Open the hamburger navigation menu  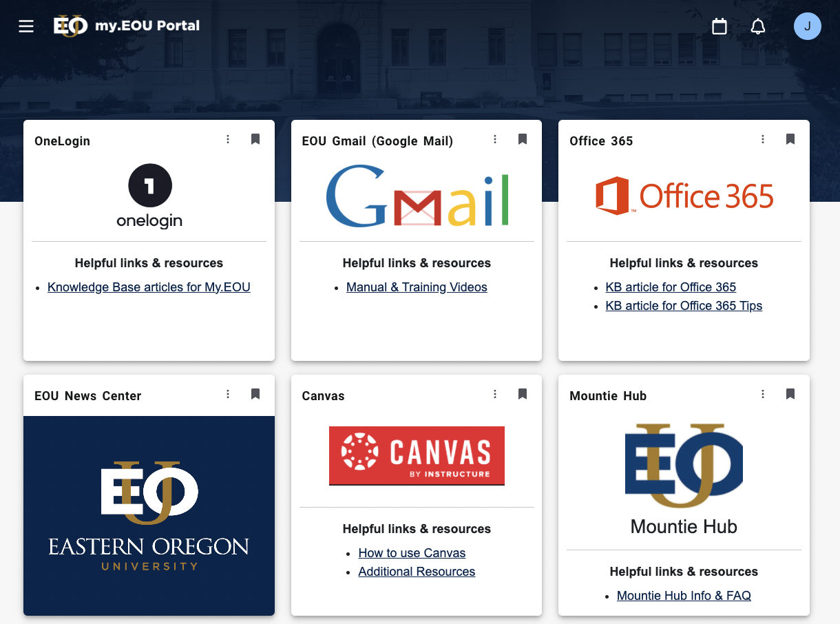tap(26, 27)
